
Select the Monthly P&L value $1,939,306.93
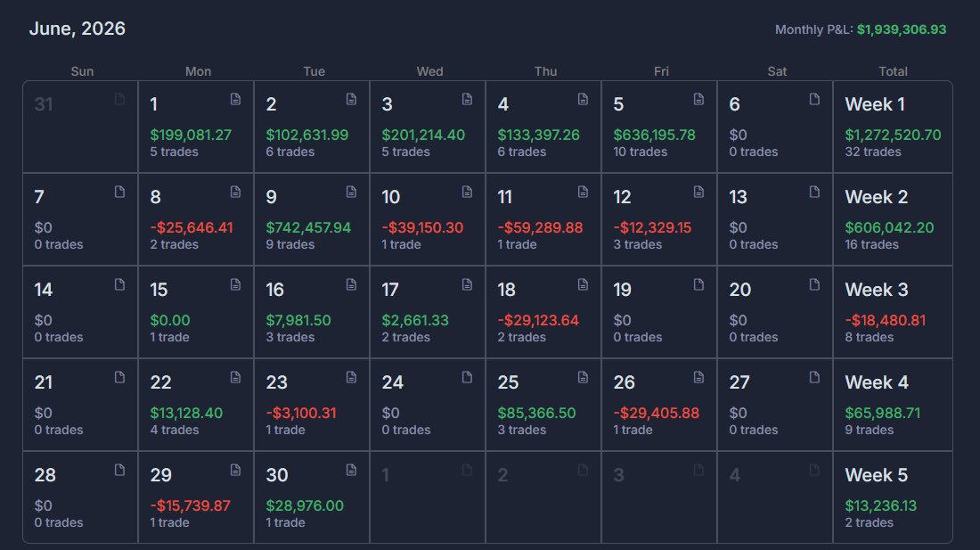(902, 29)
